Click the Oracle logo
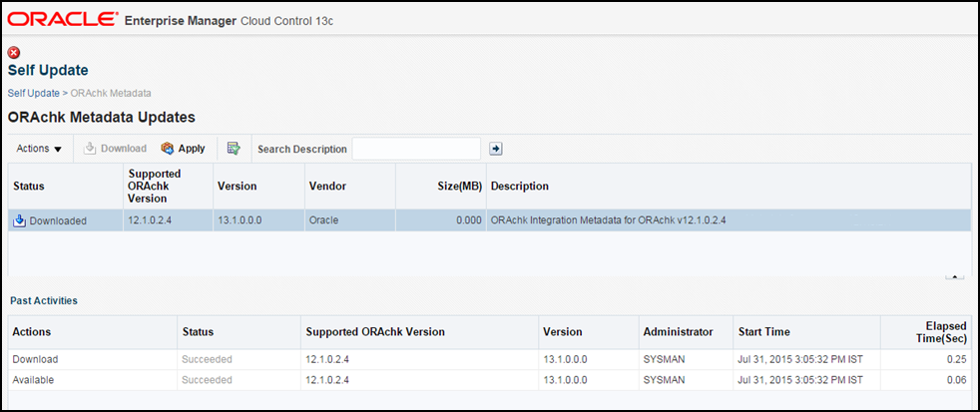Screen dimensions: 980x412 click(x=63, y=20)
